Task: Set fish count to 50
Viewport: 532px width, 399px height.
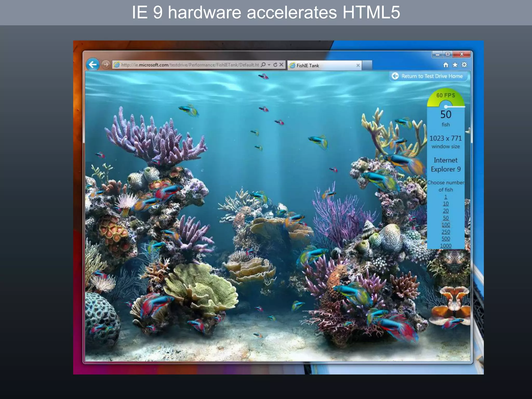Action: [446, 218]
